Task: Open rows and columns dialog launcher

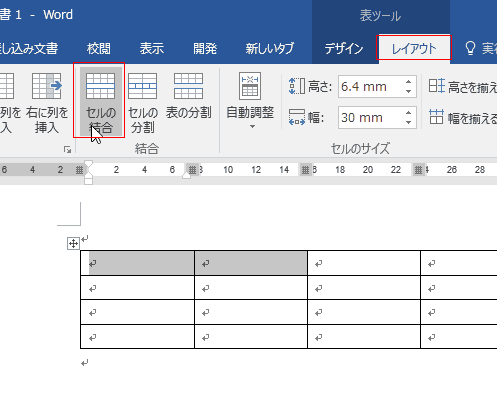Action: click(x=67, y=150)
